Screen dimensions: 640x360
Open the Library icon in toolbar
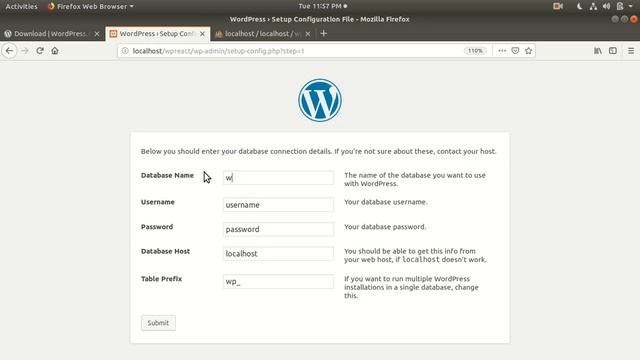click(x=598, y=51)
